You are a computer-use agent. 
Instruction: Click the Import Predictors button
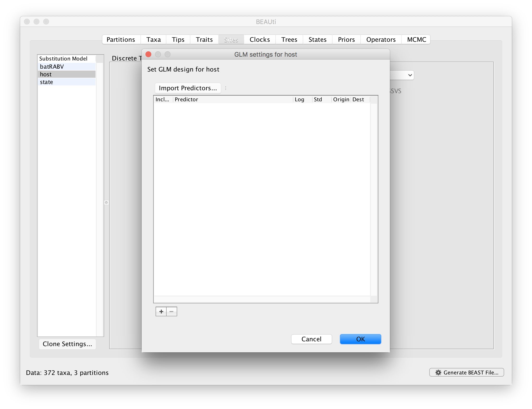pos(188,88)
